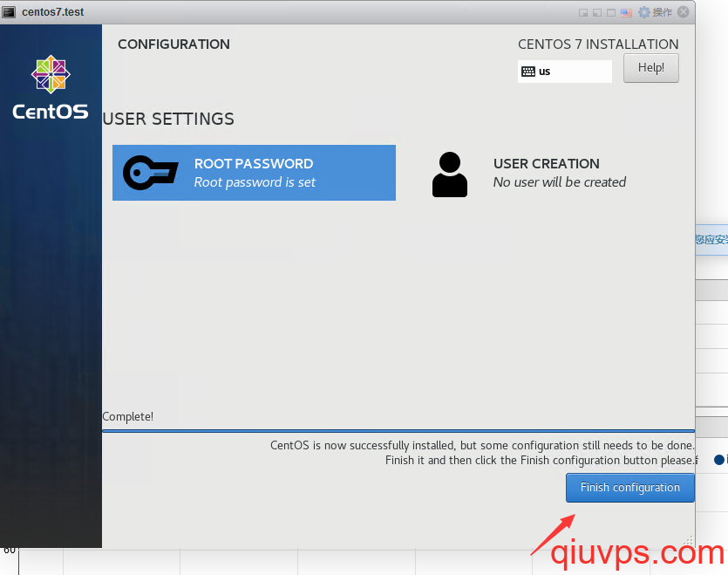Click the CONFIGURATION heading text

(x=173, y=44)
